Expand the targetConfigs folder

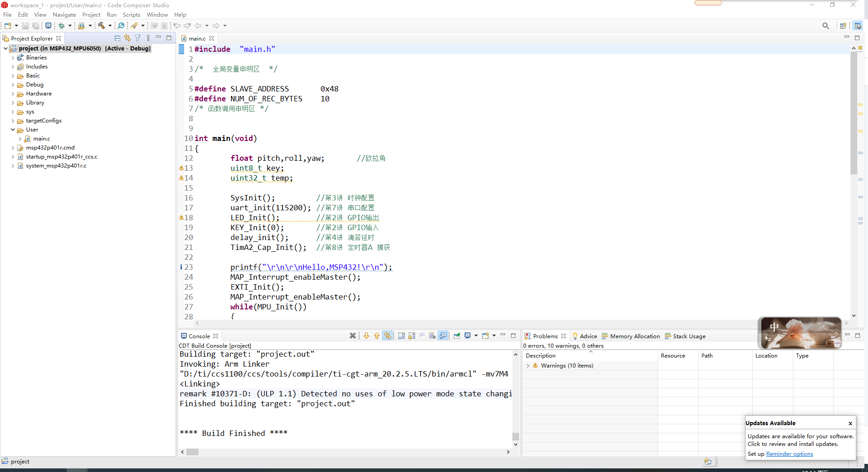click(x=13, y=121)
